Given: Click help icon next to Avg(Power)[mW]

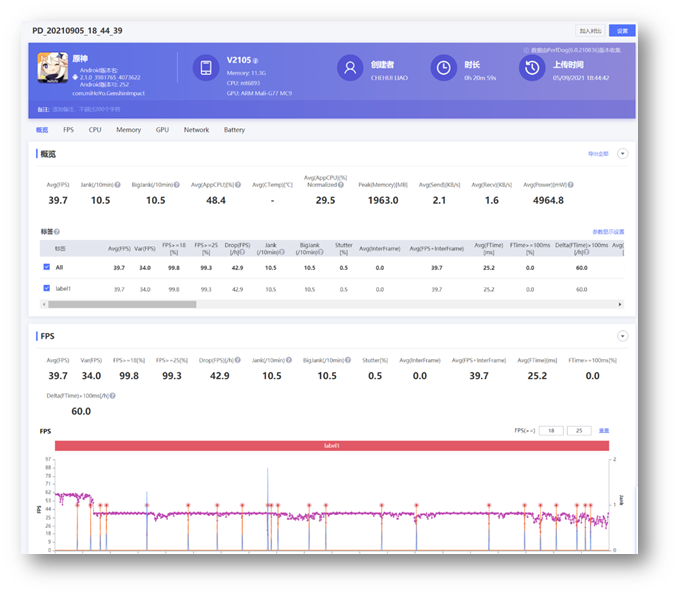Looking at the screenshot, I should [x=566, y=184].
